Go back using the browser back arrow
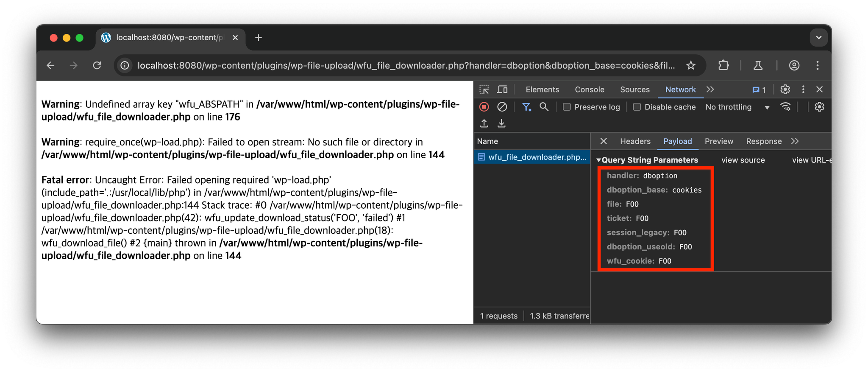The width and height of the screenshot is (868, 372). [x=51, y=65]
